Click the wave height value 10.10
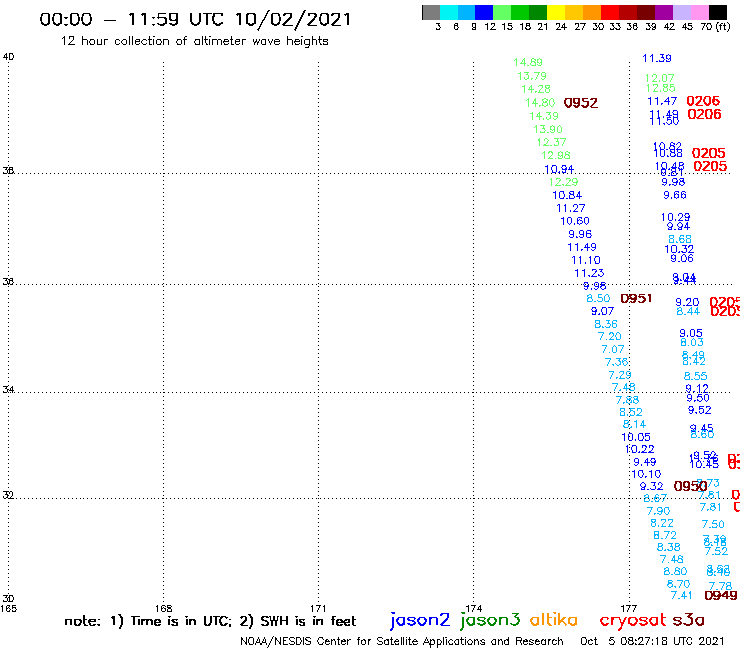Viewport: 740px width, 650px height. point(646,474)
